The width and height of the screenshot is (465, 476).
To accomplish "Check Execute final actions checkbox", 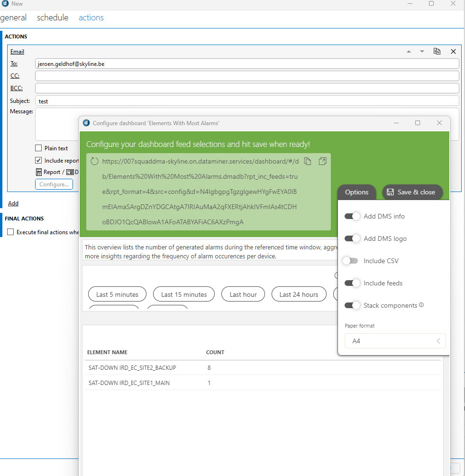I will (10, 232).
